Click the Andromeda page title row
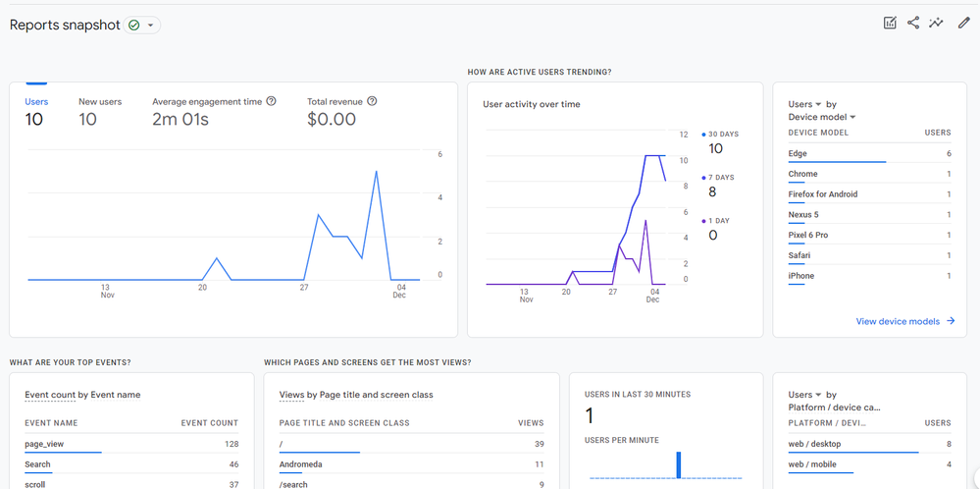 click(x=301, y=464)
